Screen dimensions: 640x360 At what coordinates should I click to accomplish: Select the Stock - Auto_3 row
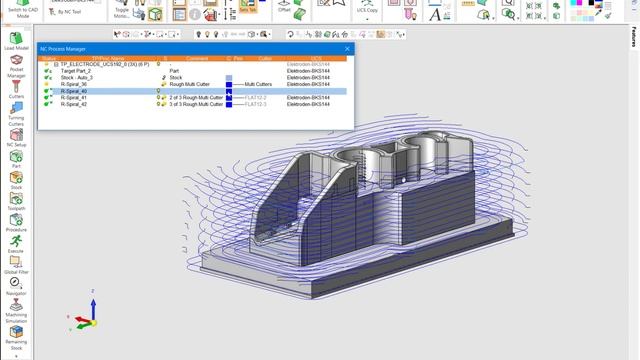click(192, 78)
